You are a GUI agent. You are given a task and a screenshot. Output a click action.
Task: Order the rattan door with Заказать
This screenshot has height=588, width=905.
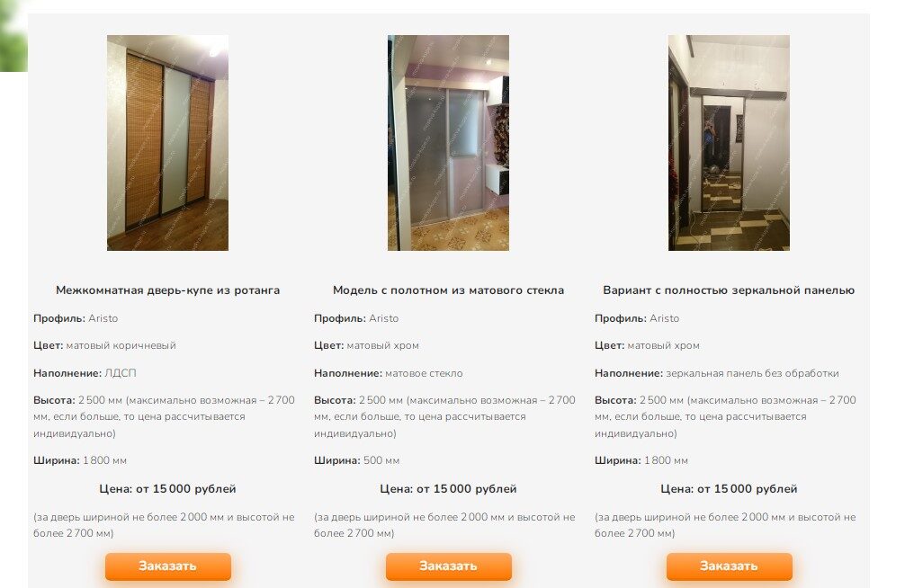click(x=168, y=566)
